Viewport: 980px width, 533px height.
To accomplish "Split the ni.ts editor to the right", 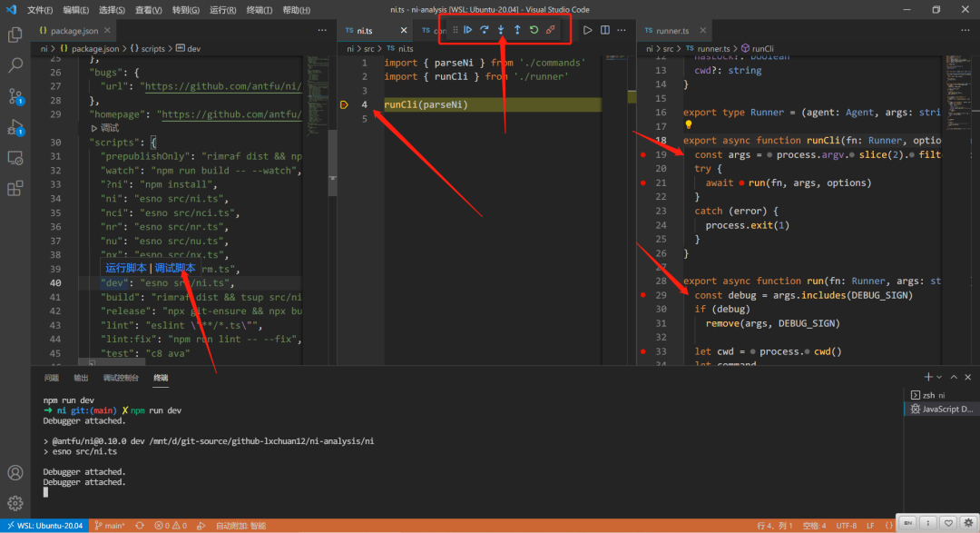I will point(605,30).
